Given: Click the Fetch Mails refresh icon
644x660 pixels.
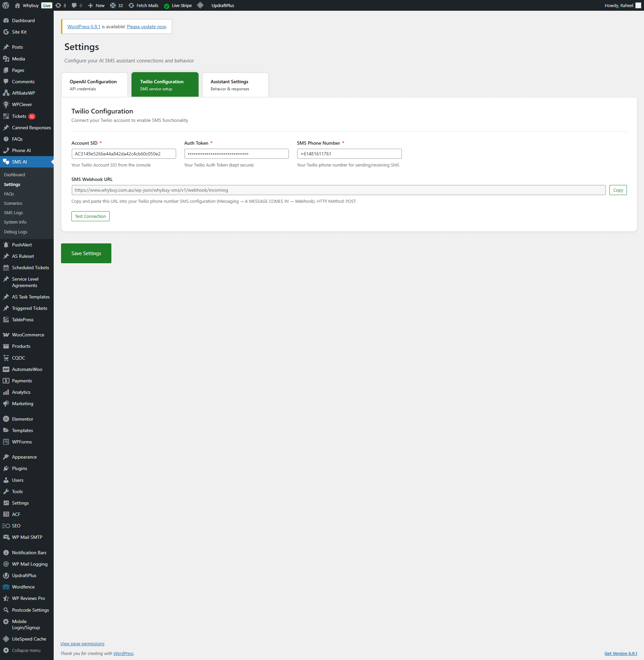Looking at the screenshot, I should pyautogui.click(x=131, y=5).
